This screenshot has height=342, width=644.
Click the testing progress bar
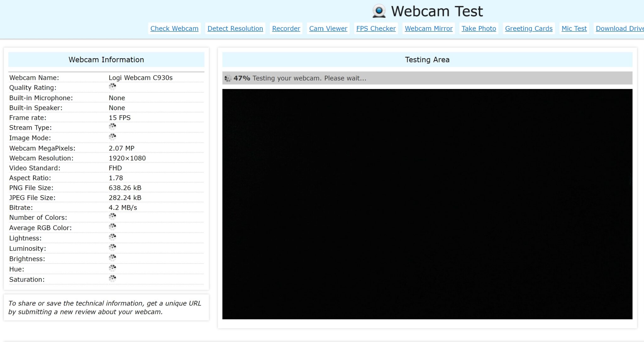[427, 78]
